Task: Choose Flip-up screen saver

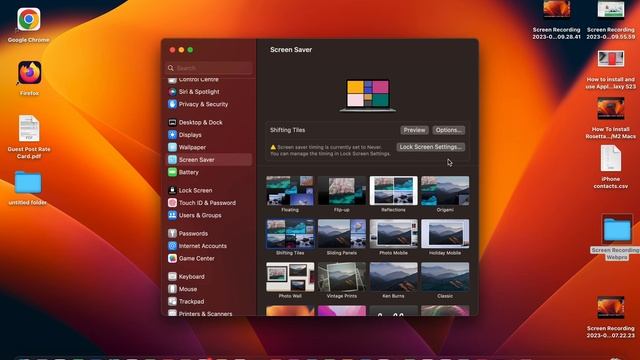Action: pos(342,191)
